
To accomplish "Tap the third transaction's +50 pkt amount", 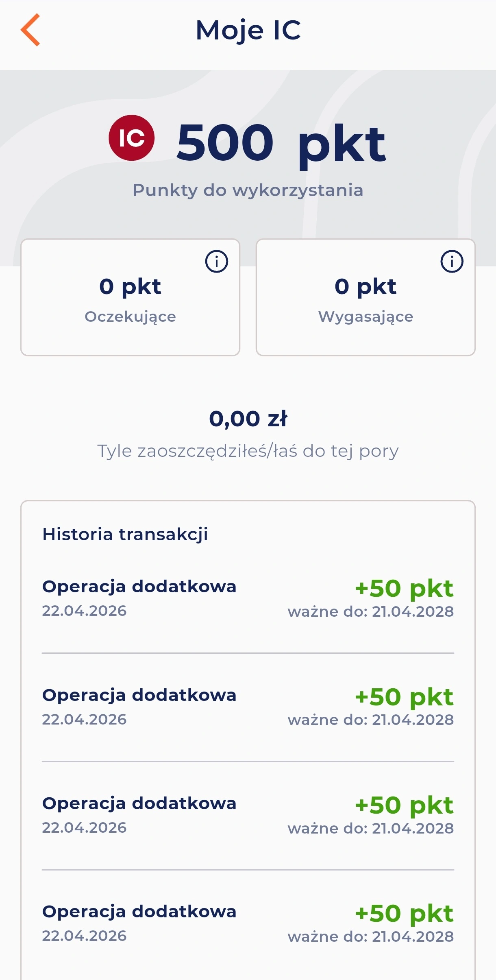I will point(404,805).
